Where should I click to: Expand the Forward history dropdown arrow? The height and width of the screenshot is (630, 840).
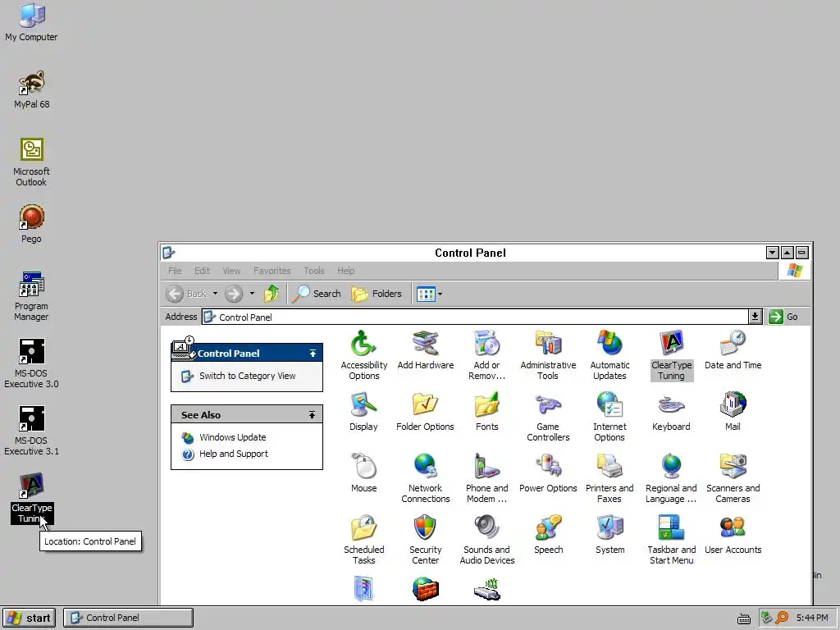pyautogui.click(x=253, y=294)
